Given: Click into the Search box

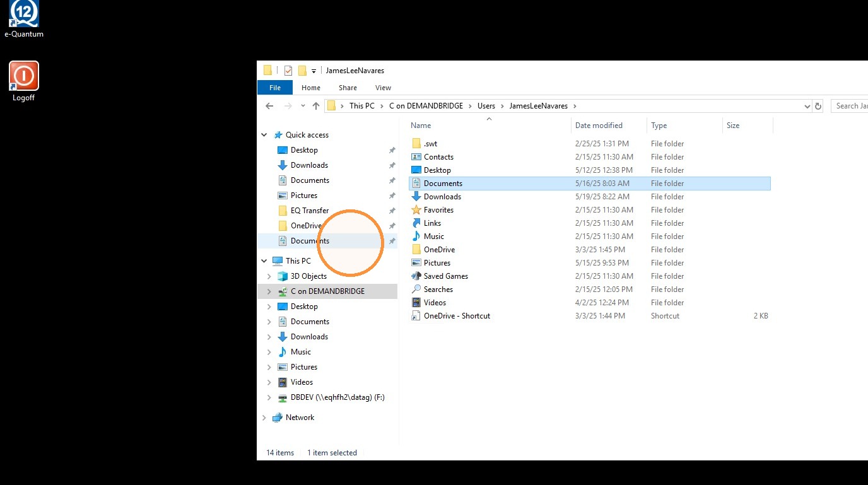Looking at the screenshot, I should [x=850, y=106].
